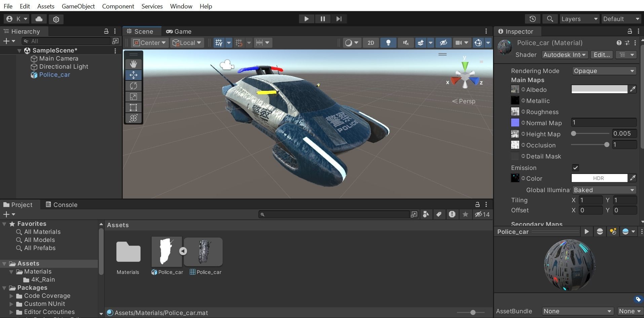
Task: Open the GameObject menu
Action: point(78,6)
